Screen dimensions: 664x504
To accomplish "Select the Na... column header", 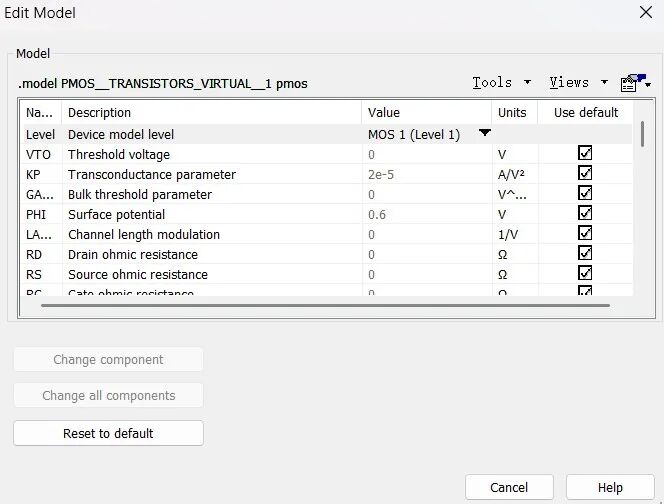I will (x=41, y=113).
